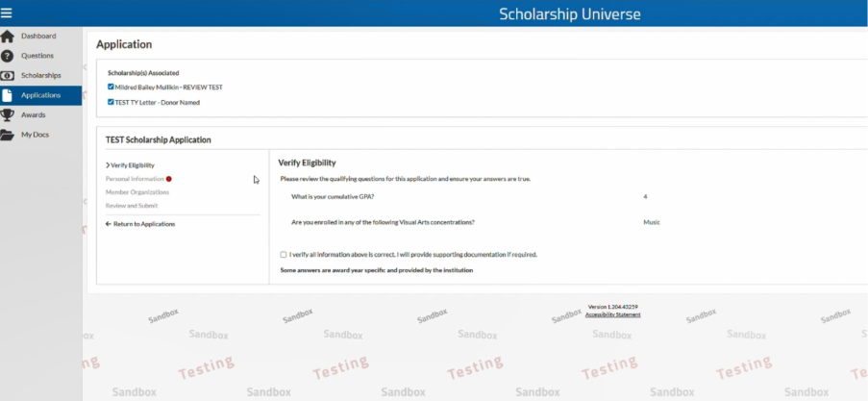This screenshot has width=868, height=401.
Task: Click the Questions help-circle icon
Action: click(x=7, y=56)
